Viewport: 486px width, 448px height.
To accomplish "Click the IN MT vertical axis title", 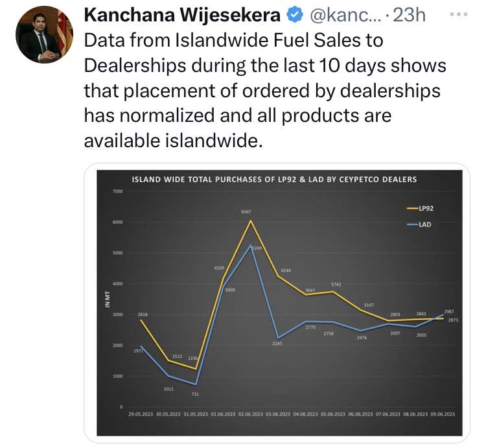I will click(107, 299).
